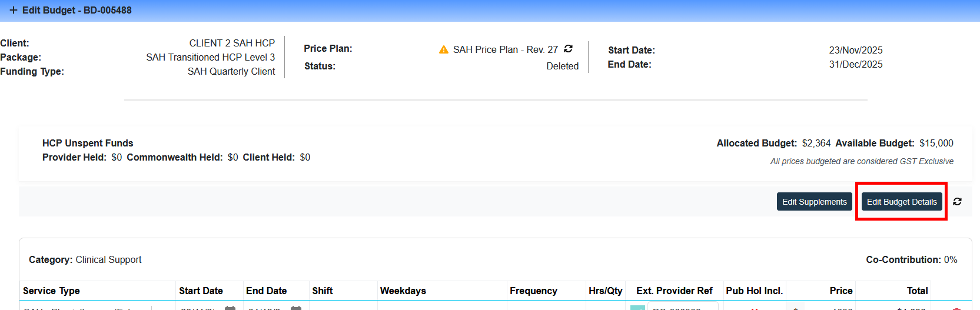Click the End Date column header
The height and width of the screenshot is (310, 980).
(x=266, y=291)
